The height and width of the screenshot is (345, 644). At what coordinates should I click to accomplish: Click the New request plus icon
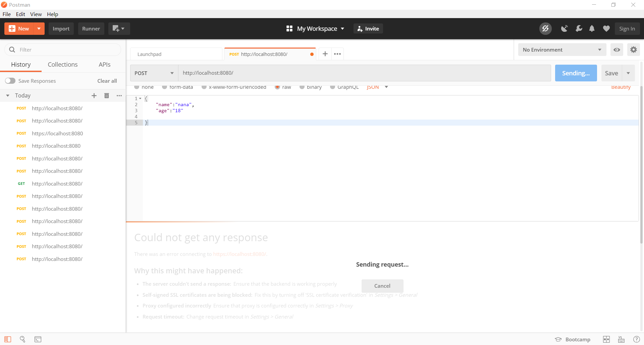[x=12, y=28]
